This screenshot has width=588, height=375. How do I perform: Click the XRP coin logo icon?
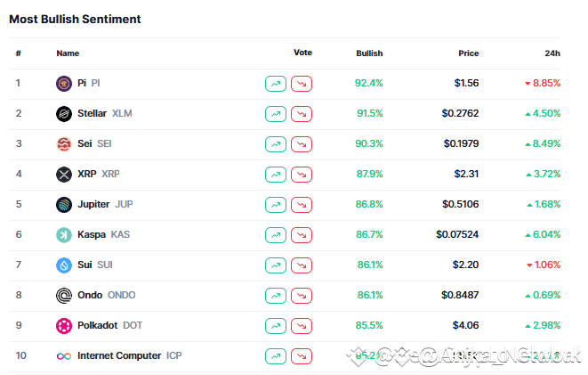(63, 175)
